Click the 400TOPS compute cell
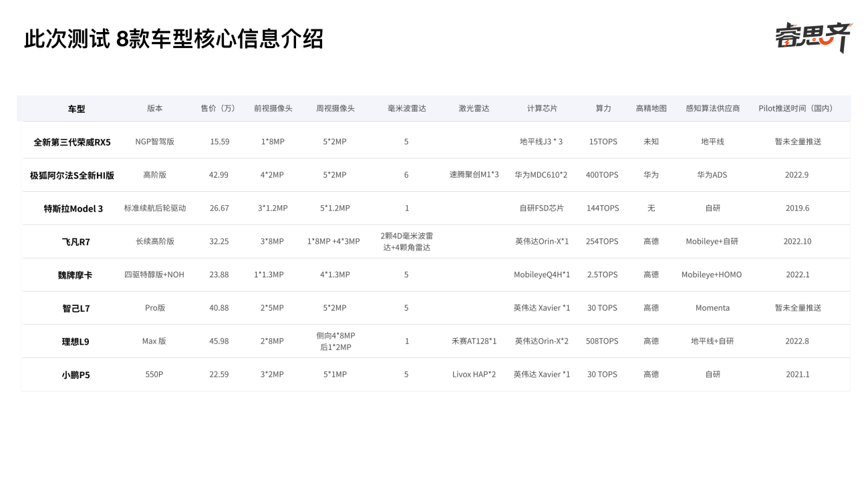Viewport: 868px width, 487px height. coord(602,175)
